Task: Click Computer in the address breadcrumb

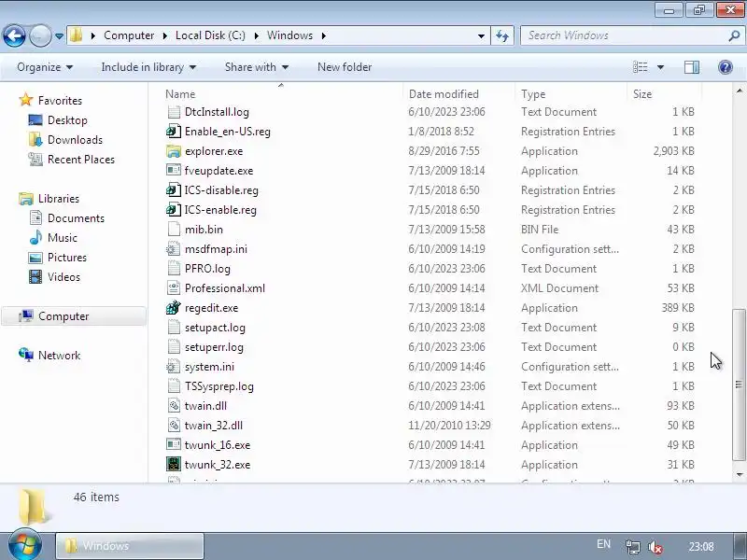Action: pos(129,35)
